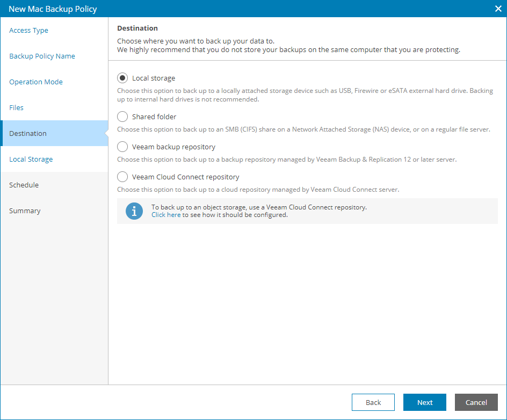Follow the "Click here" configuration link
This screenshot has width=507, height=420.
pyautogui.click(x=166, y=215)
